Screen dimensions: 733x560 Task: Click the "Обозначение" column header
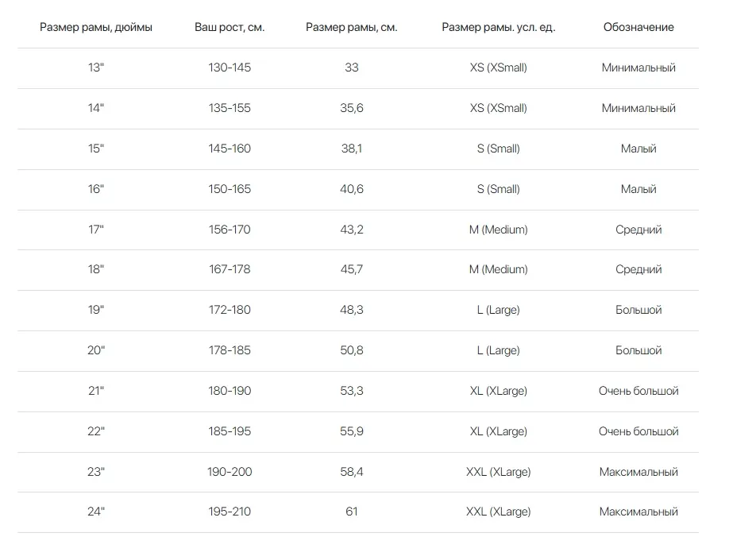pos(638,27)
